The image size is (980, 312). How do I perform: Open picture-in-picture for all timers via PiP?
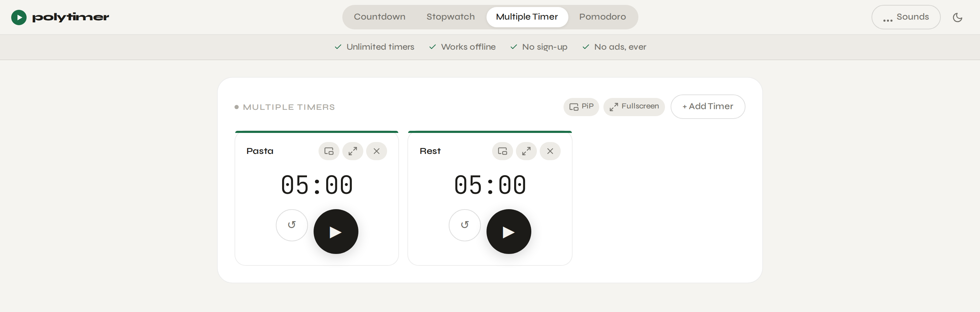(x=581, y=107)
